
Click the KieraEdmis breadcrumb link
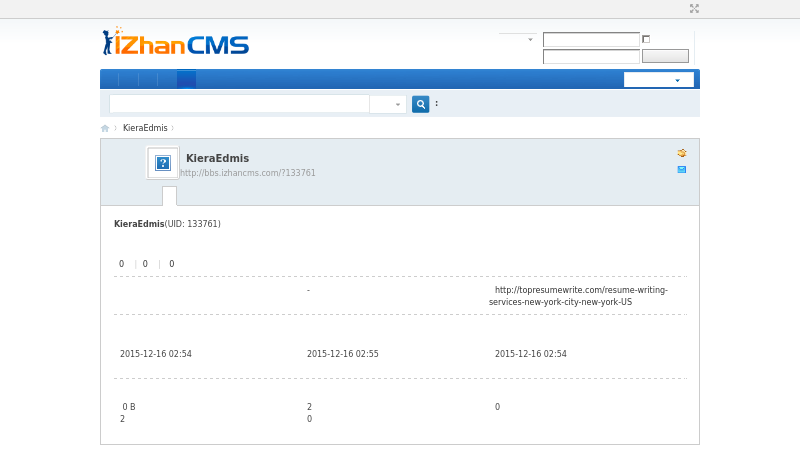click(x=145, y=128)
